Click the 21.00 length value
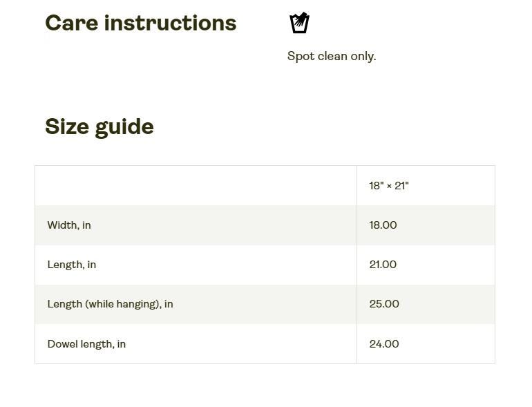The height and width of the screenshot is (407, 532). tap(383, 265)
